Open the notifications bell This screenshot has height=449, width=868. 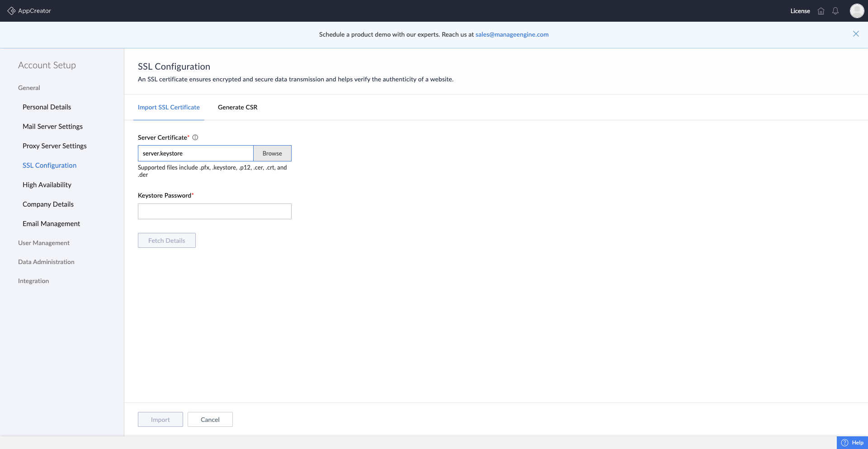835,11
